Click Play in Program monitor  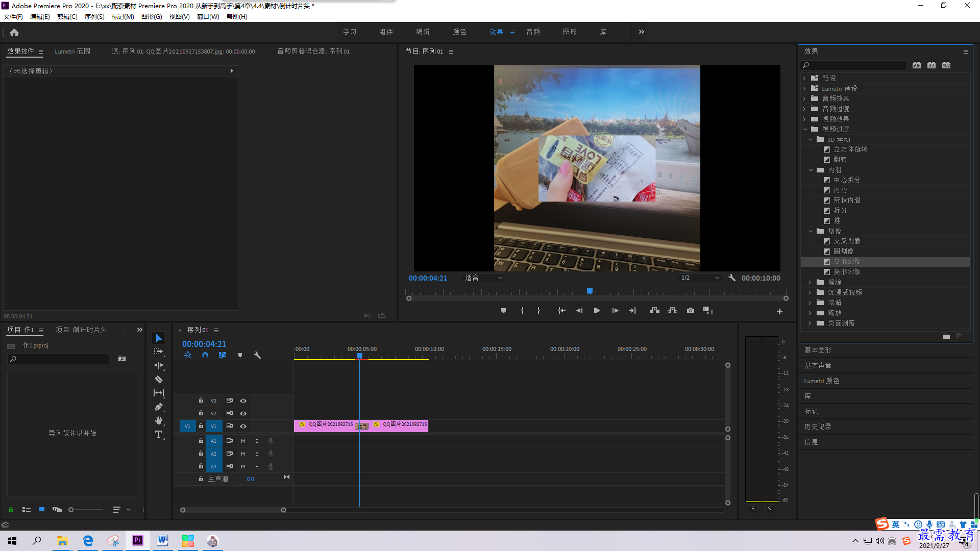(597, 311)
